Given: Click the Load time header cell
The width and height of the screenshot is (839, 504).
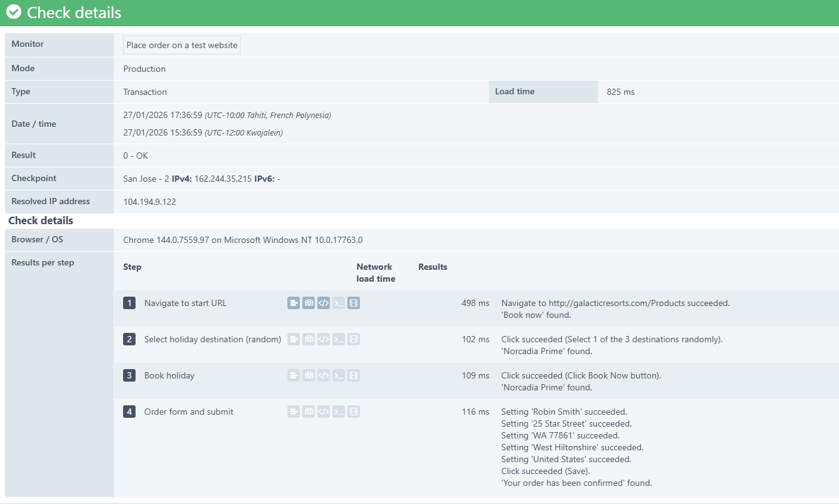Looking at the screenshot, I should (543, 91).
